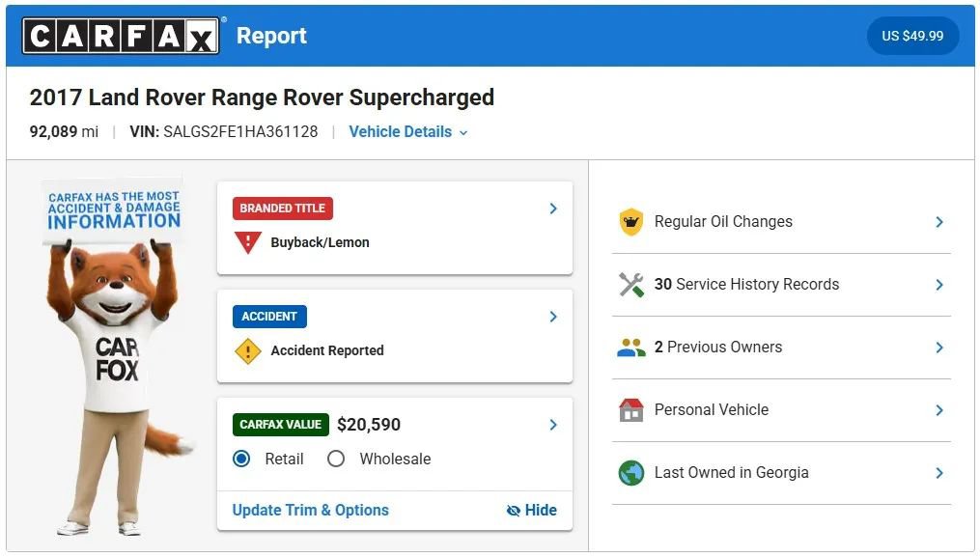Click the US $49.99 price button
This screenshot has height=557, width=980.
click(x=912, y=36)
